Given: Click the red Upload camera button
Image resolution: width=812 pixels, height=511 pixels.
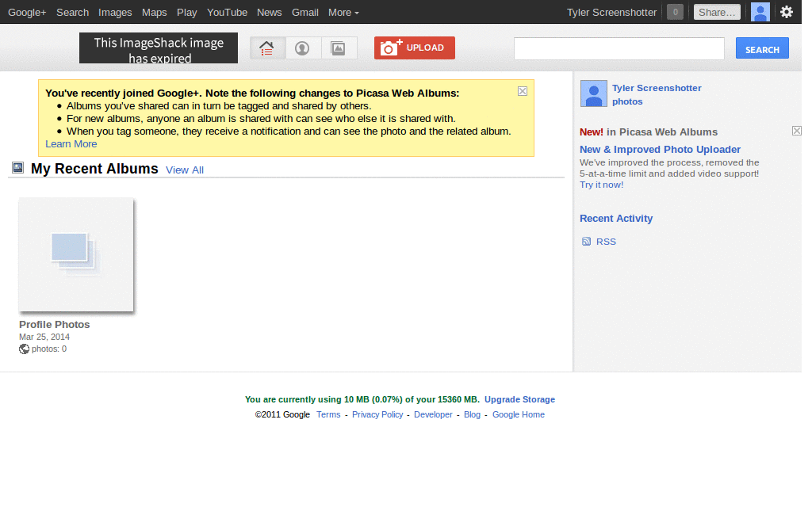Looking at the screenshot, I should (x=414, y=48).
